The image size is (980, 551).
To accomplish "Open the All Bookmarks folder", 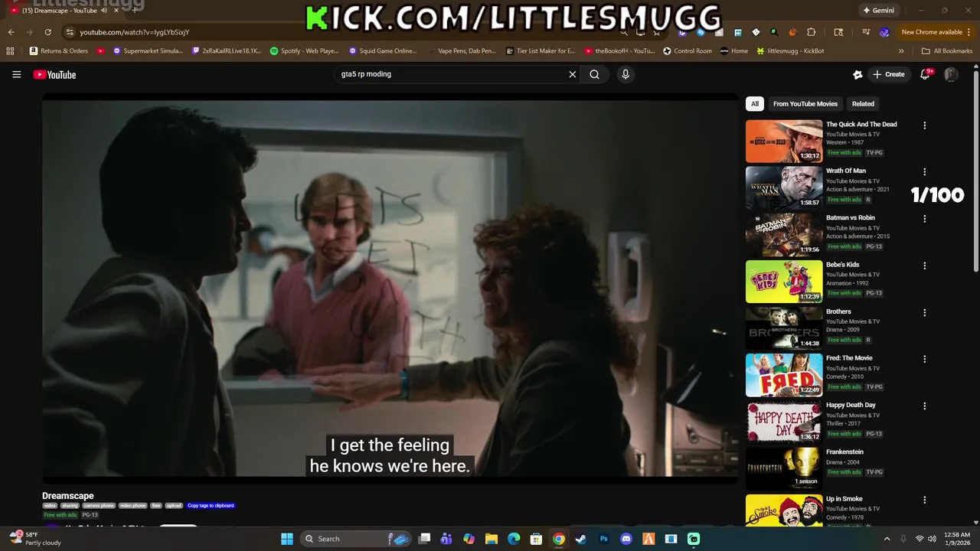I will (x=947, y=51).
